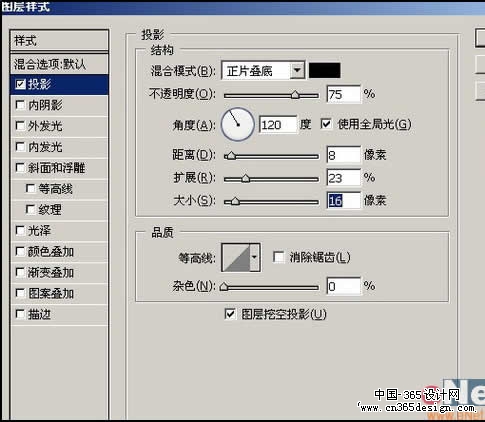485x422 pixels.
Task: Toggle 使用全局光 checkbox
Action: 326,124
